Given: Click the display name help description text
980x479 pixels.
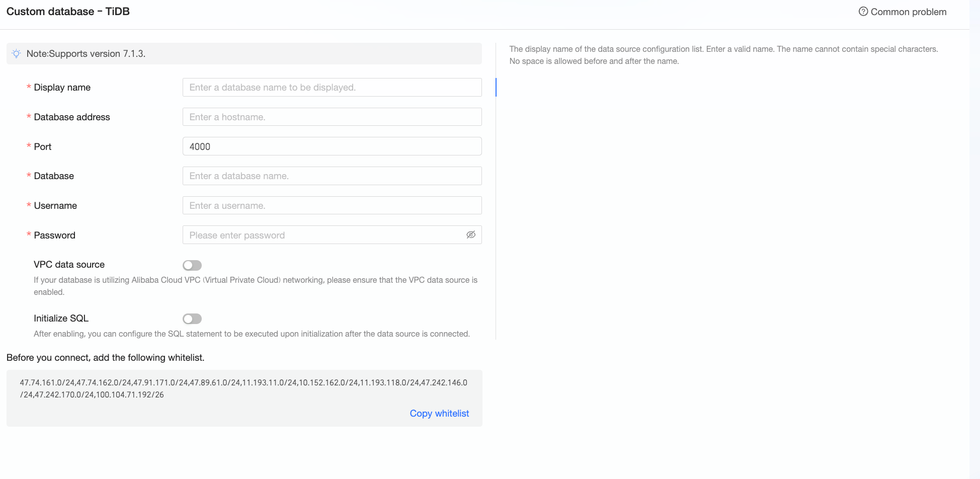Looking at the screenshot, I should click(723, 55).
